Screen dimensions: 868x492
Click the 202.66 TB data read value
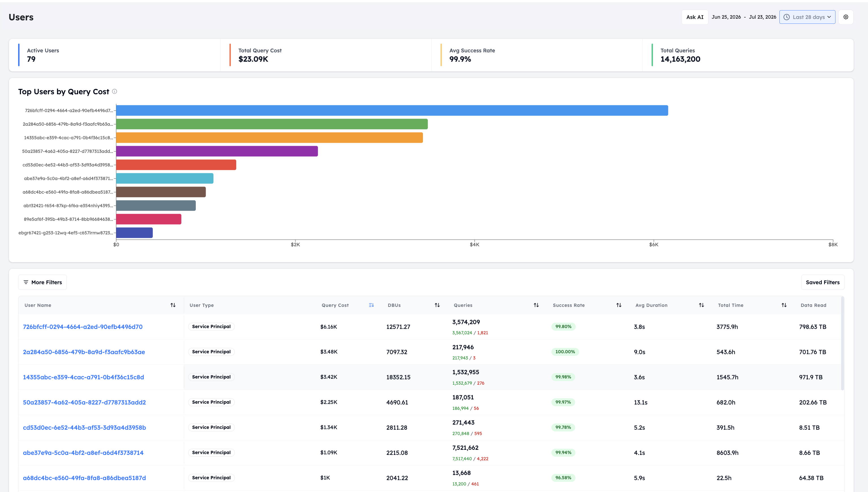tap(813, 403)
